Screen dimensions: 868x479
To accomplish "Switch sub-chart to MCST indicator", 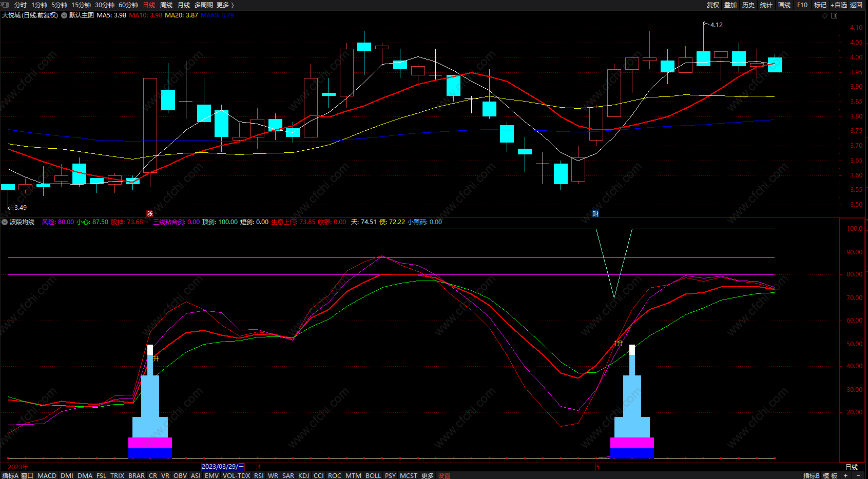I will click(x=409, y=475).
